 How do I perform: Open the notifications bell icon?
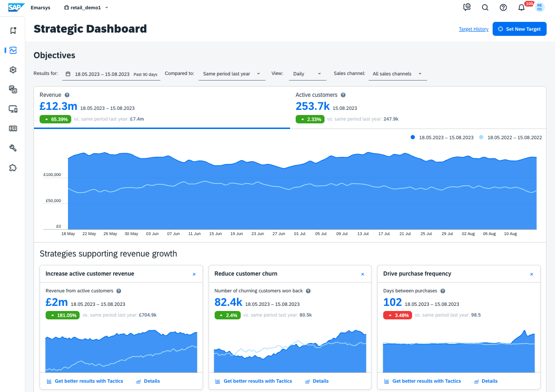pos(521,7)
